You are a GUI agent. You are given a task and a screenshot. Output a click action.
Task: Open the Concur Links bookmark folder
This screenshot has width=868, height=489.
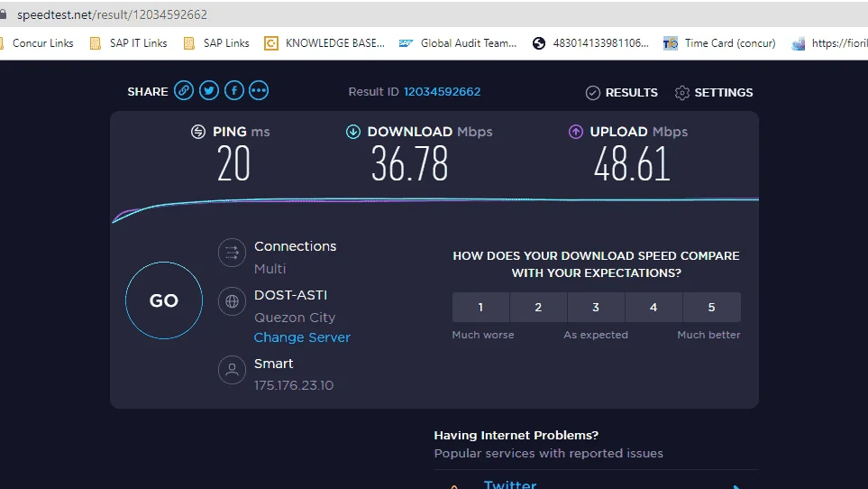pyautogui.click(x=38, y=43)
